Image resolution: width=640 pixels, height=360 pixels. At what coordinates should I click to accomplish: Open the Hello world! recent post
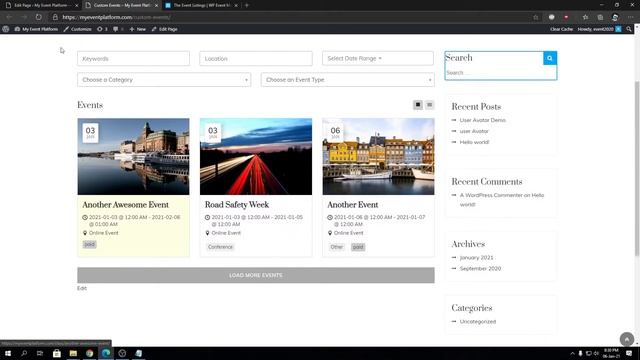click(x=474, y=142)
